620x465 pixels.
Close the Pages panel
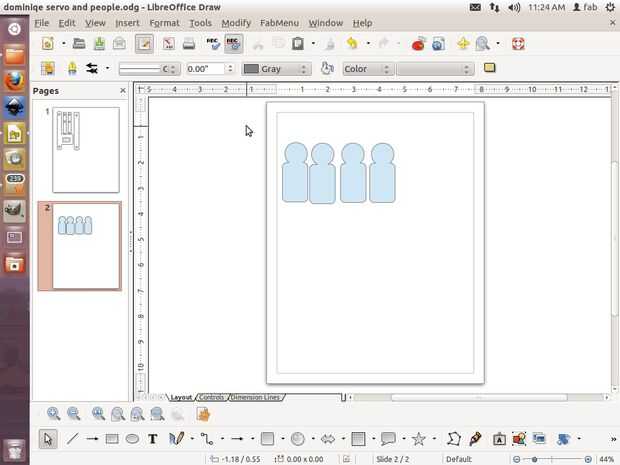pyautogui.click(x=123, y=91)
